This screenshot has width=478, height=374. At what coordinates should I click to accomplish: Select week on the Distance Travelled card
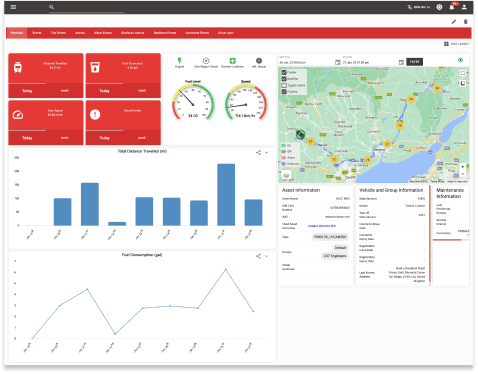[x=65, y=91]
